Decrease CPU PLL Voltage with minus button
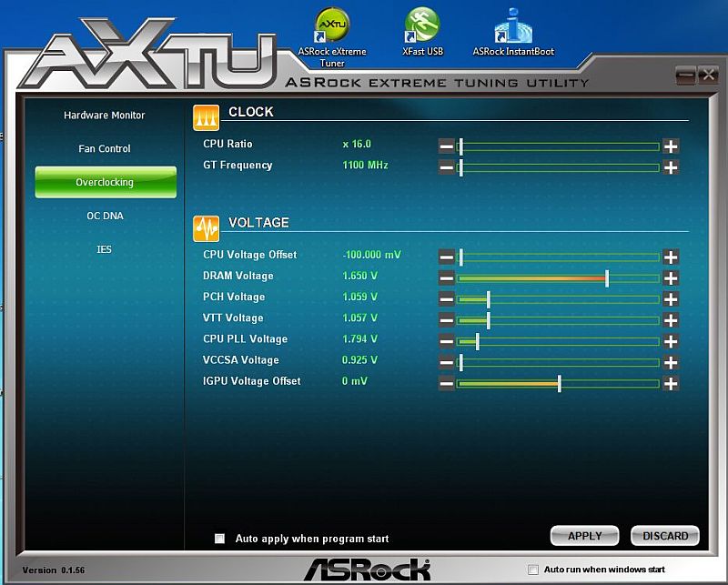The height and width of the screenshot is (585, 728). coord(446,341)
